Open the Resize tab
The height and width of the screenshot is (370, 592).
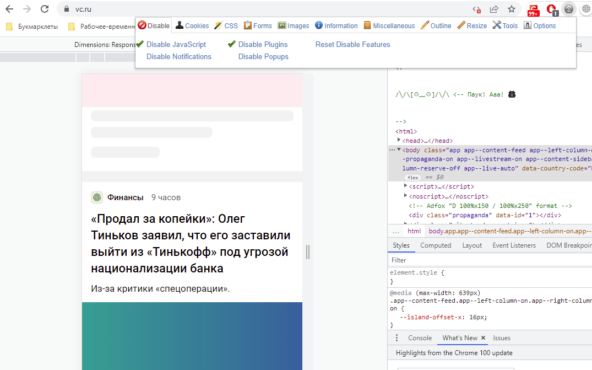coord(472,26)
